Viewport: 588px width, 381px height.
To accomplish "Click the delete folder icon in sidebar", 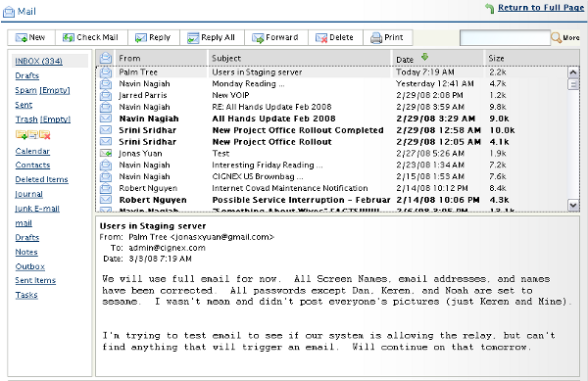I will 45,135.
